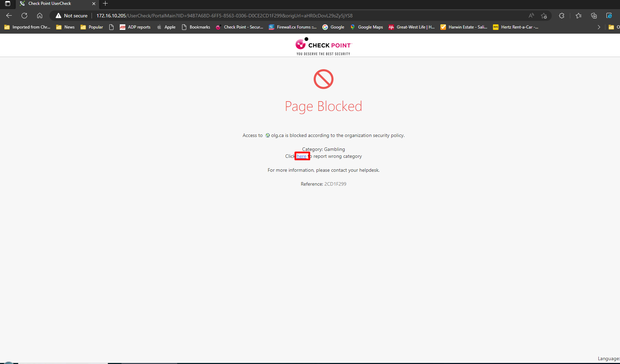Screen dimensions: 620x364
Task: Open the Firewall.cx Forums bookmark
Action: [293, 27]
